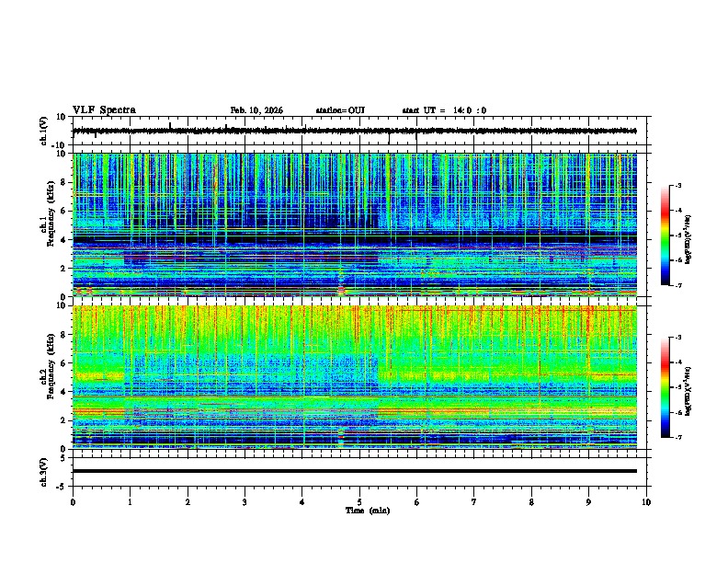Click the 'ch.1(V)' waveform axis label
The height and width of the screenshot is (563, 728).
point(44,131)
